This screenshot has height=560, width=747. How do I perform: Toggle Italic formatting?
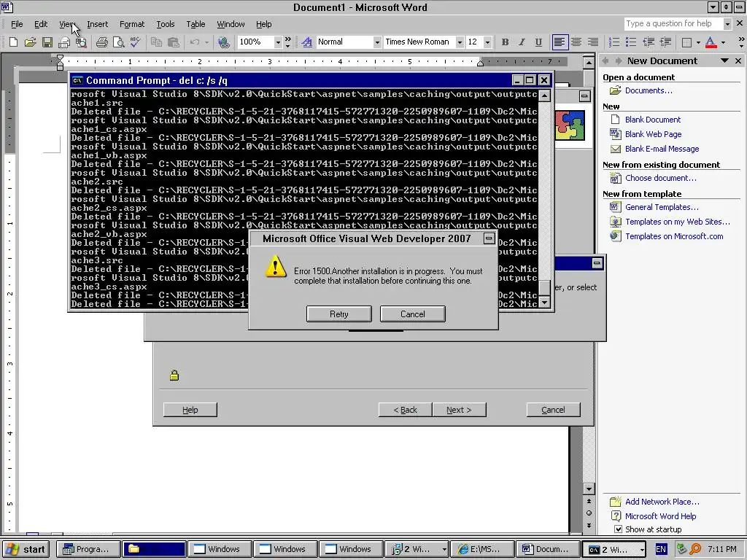click(x=522, y=42)
